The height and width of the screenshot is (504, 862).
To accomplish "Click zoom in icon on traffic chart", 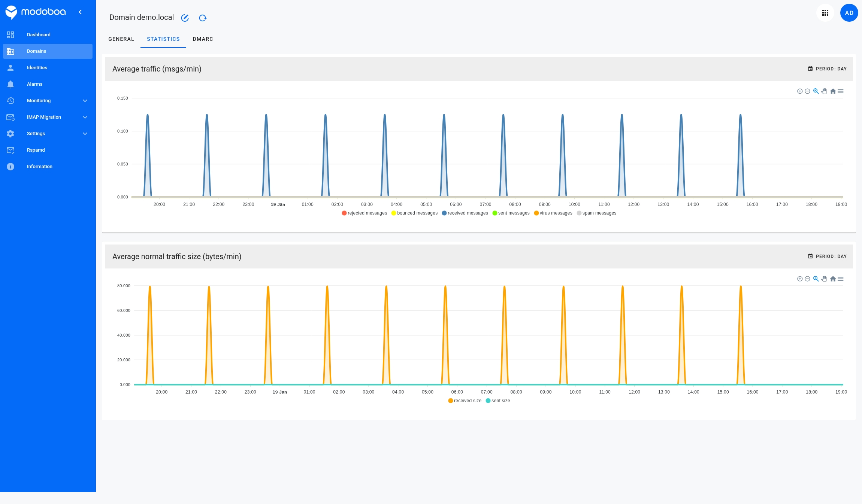I will (799, 91).
